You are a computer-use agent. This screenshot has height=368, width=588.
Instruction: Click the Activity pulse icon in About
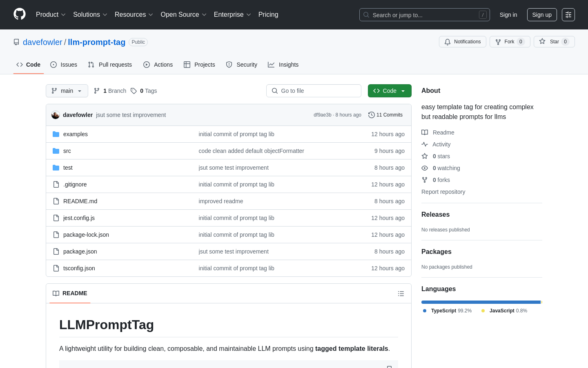[x=425, y=144]
